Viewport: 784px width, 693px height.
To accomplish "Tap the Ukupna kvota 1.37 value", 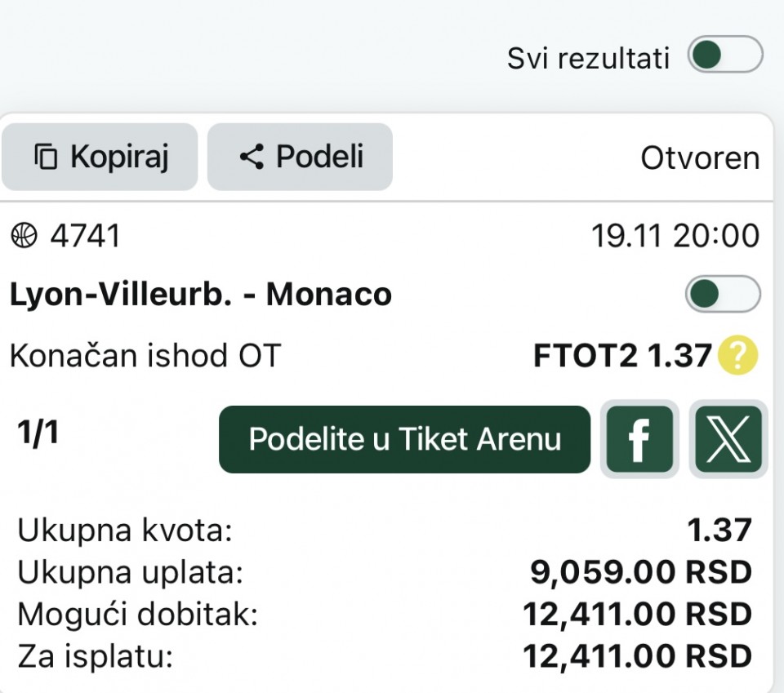I will [x=719, y=531].
